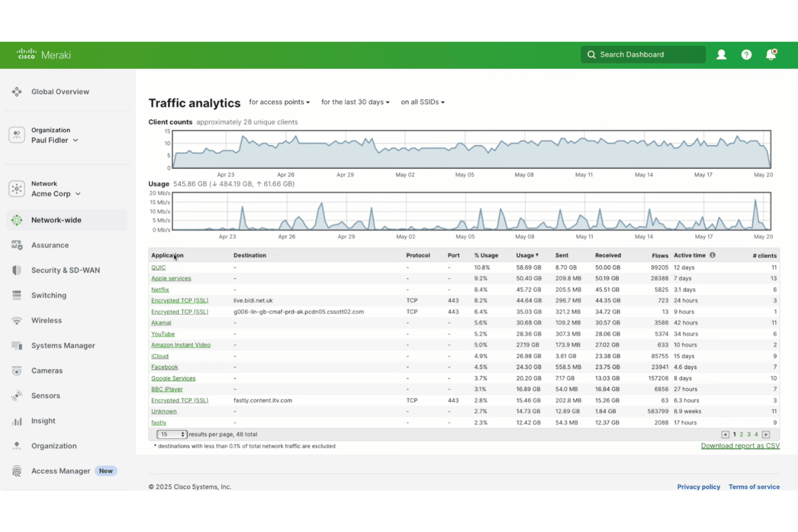Click the Assurance sidebar icon
The image size is (798, 532).
pyautogui.click(x=17, y=245)
